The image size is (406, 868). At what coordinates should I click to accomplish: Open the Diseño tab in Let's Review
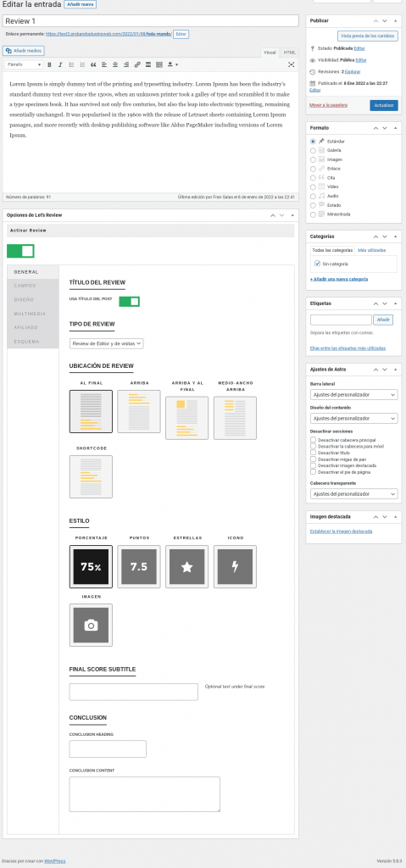pyautogui.click(x=33, y=299)
